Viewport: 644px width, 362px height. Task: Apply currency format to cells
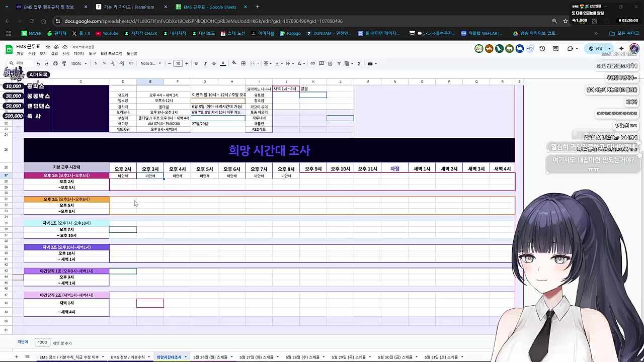[x=96, y=64]
